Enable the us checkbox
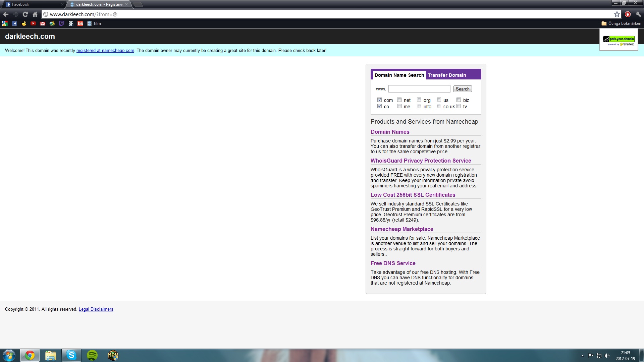The width and height of the screenshot is (644, 362). click(x=439, y=100)
